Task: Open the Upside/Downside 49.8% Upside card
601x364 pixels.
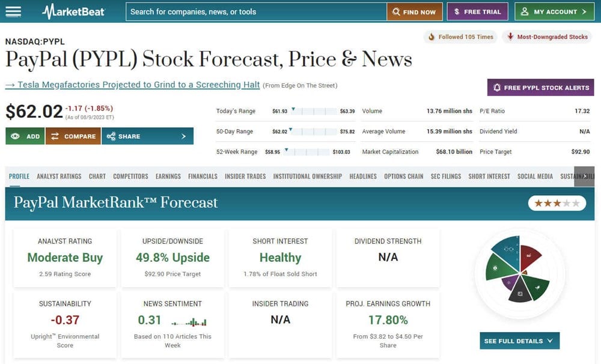Action: 172,258
